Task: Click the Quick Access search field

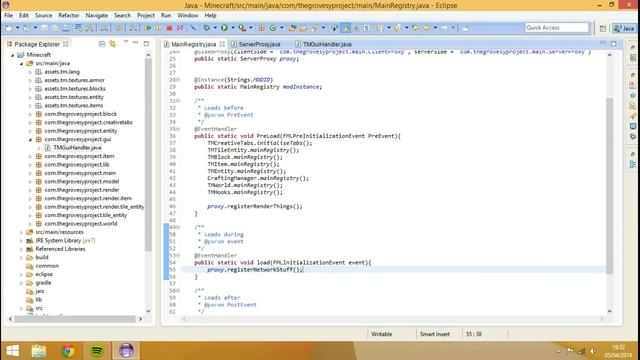Action: 557,28
